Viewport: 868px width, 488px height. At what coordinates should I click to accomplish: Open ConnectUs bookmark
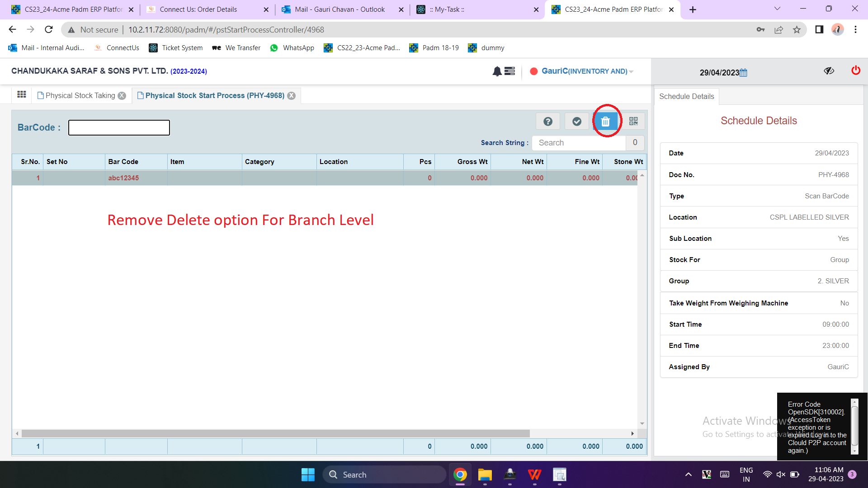(117, 48)
